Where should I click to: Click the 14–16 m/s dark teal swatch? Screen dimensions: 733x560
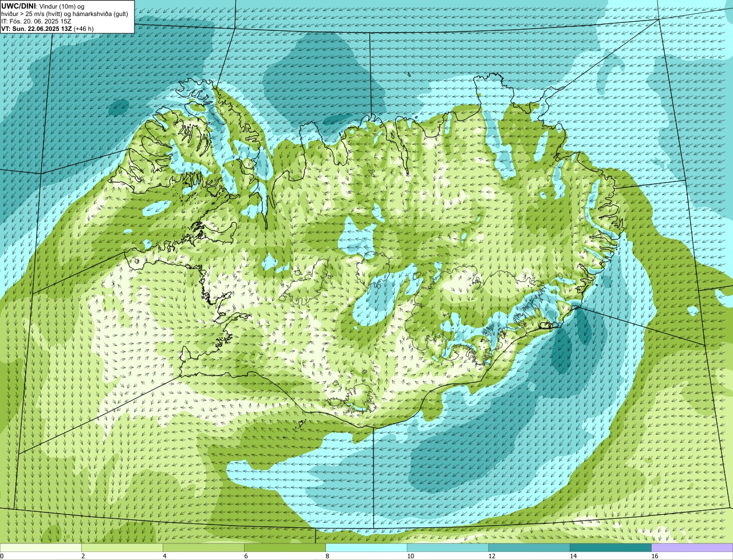610,548
